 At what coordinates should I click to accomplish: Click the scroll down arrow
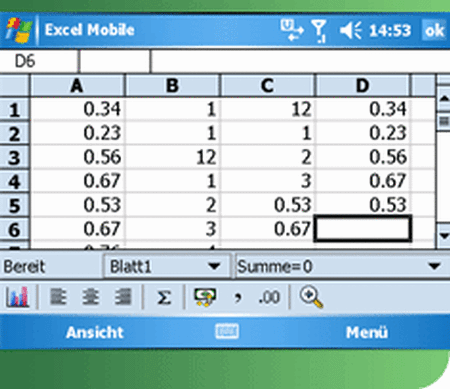point(444,235)
